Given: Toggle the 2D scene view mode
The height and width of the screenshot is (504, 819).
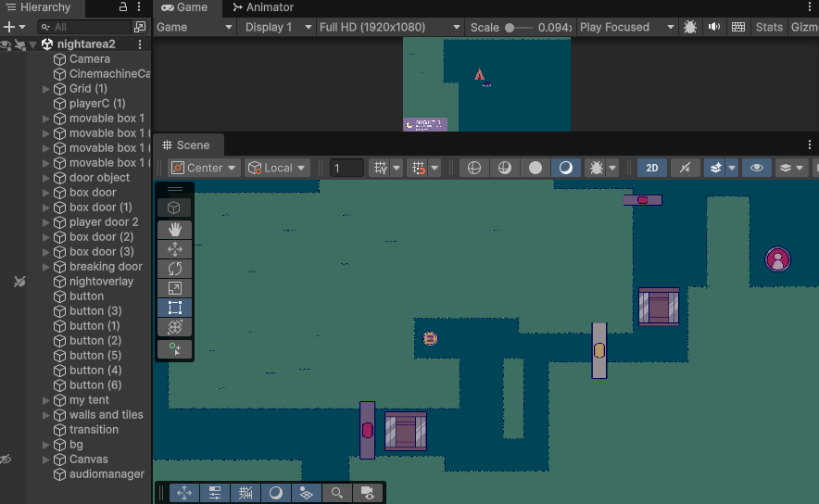Looking at the screenshot, I should pyautogui.click(x=651, y=168).
